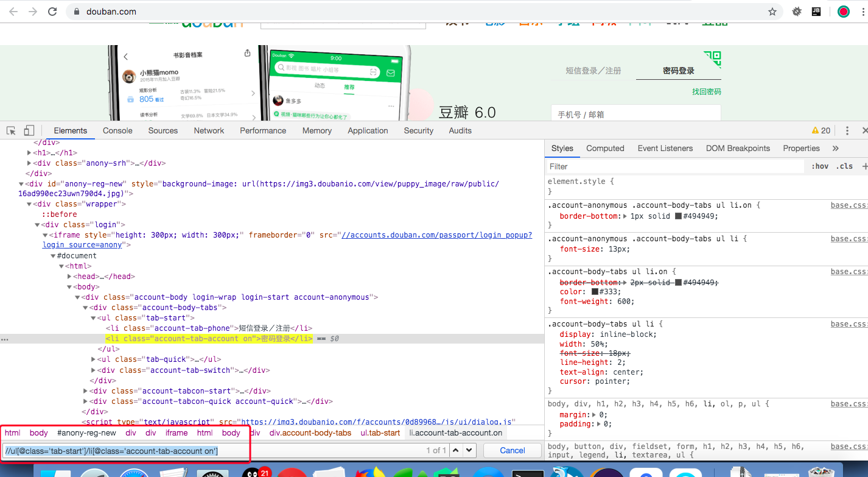This screenshot has height=477, width=868.
Task: Expand the padding shorthand property
Action: [x=600, y=424]
